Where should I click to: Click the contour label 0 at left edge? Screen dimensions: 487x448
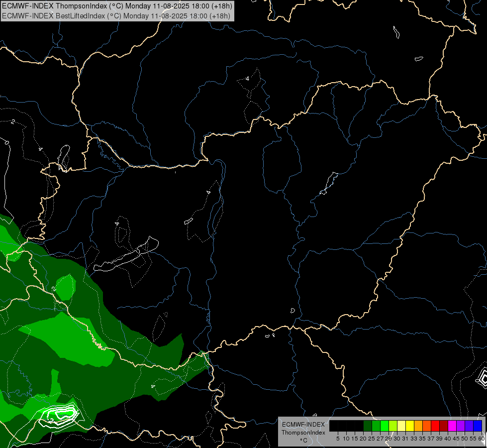click(x=6, y=143)
